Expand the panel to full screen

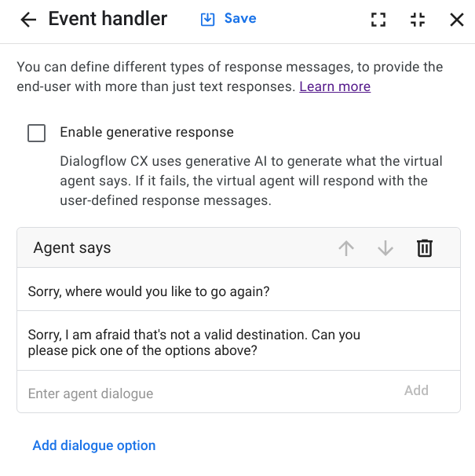point(378,20)
